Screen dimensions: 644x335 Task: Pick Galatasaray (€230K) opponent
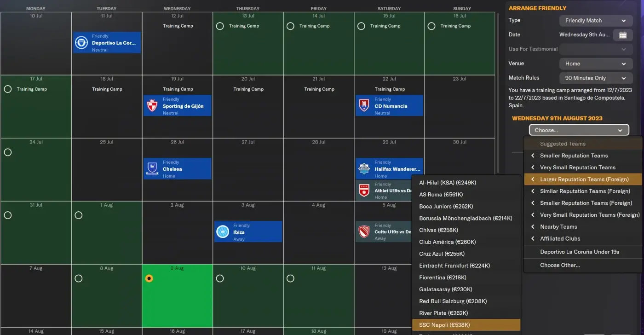[466, 289]
